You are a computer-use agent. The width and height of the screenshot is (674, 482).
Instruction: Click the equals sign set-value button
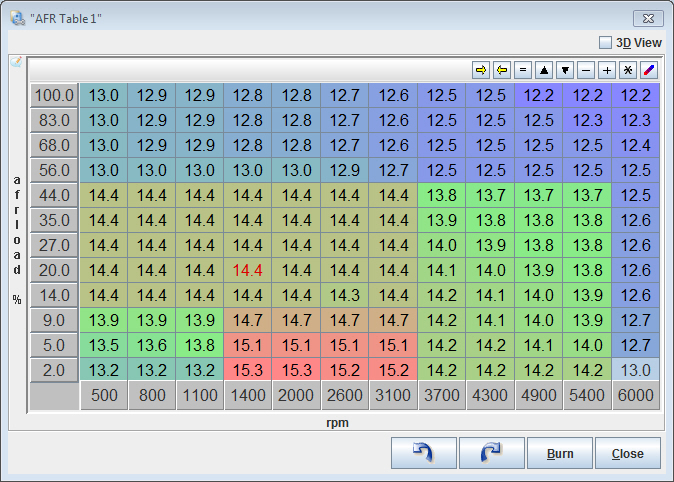(523, 70)
